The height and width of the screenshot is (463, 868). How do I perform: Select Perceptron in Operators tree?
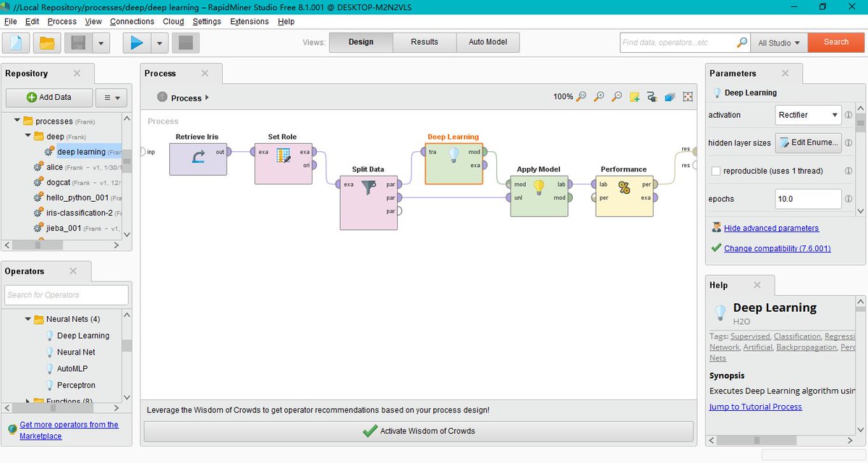(x=76, y=386)
